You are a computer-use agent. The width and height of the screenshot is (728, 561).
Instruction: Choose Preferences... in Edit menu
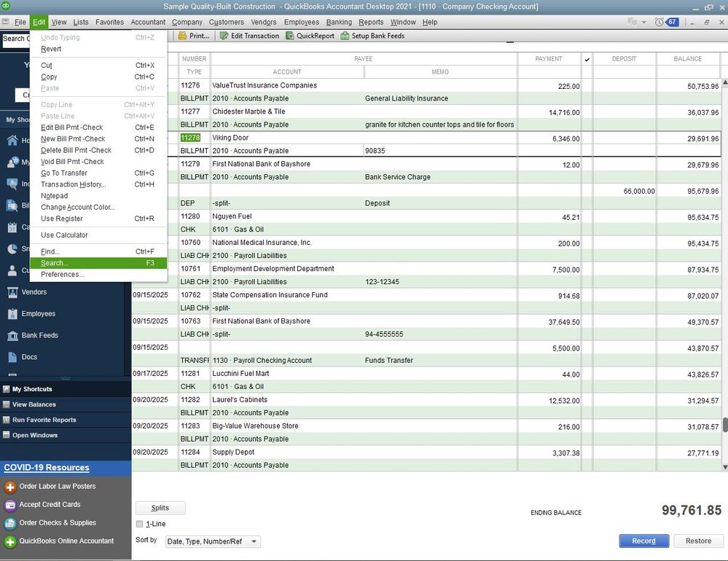coord(98,274)
